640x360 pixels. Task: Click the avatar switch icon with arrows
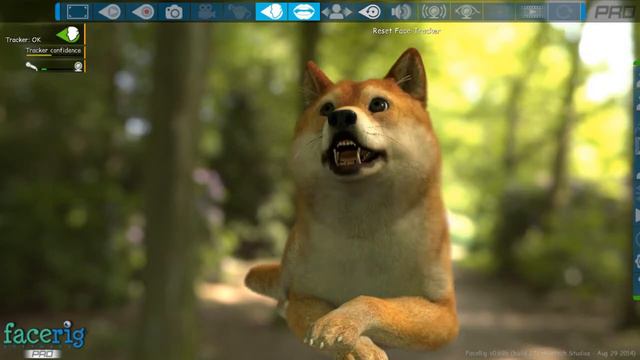click(337, 12)
